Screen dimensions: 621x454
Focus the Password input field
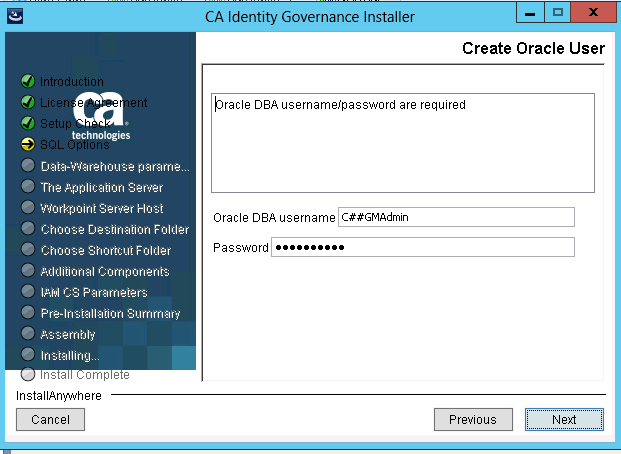[423, 247]
